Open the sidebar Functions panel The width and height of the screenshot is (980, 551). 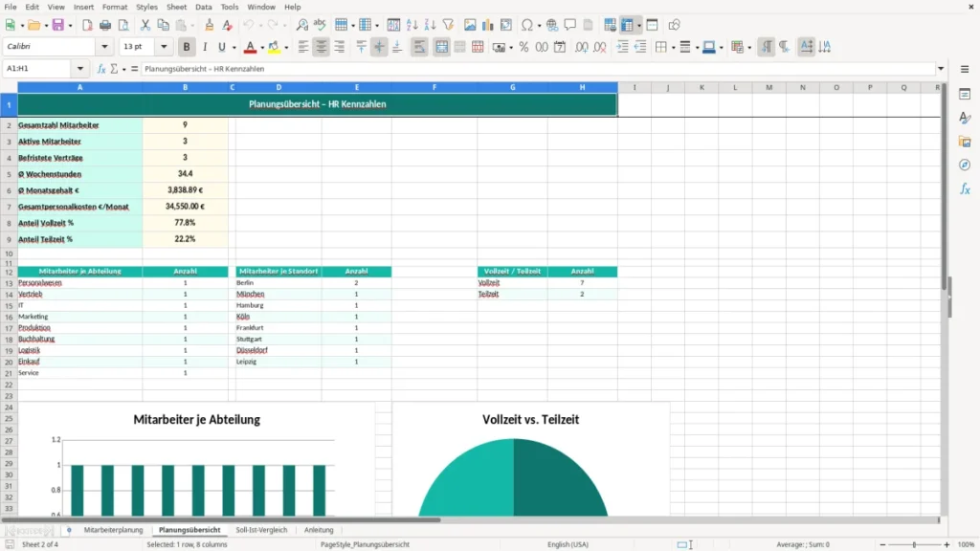(x=965, y=188)
